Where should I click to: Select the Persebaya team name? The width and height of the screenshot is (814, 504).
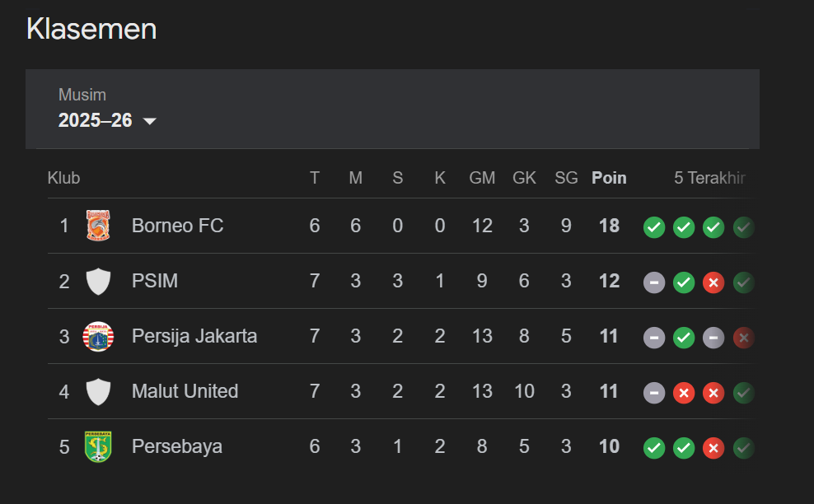[176, 447]
